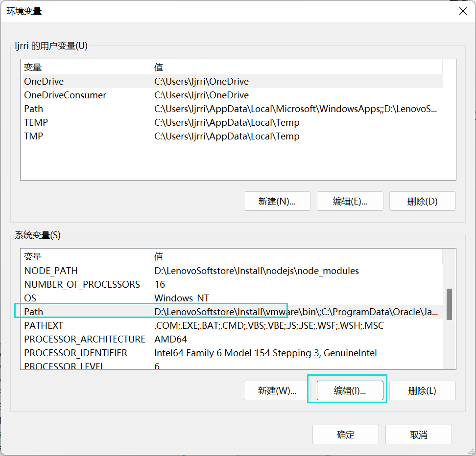Select the OneDriveConsumer user variable
This screenshot has width=476, height=456.
(x=233, y=95)
